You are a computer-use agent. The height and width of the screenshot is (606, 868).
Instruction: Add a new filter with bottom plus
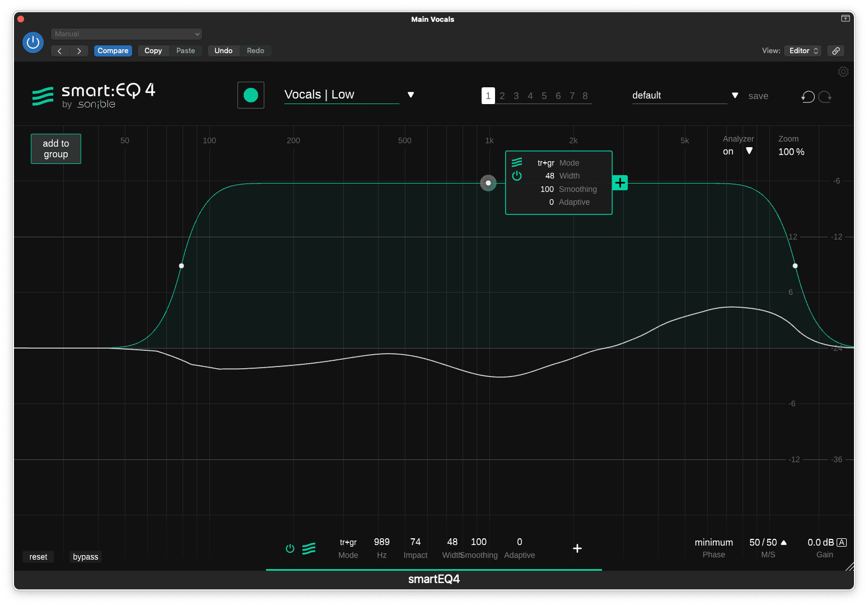point(577,548)
